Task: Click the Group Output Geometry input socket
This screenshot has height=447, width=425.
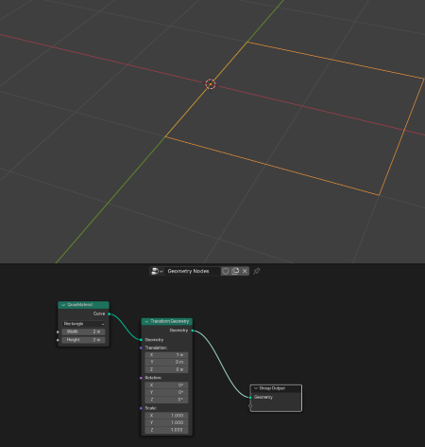Action: coord(250,397)
